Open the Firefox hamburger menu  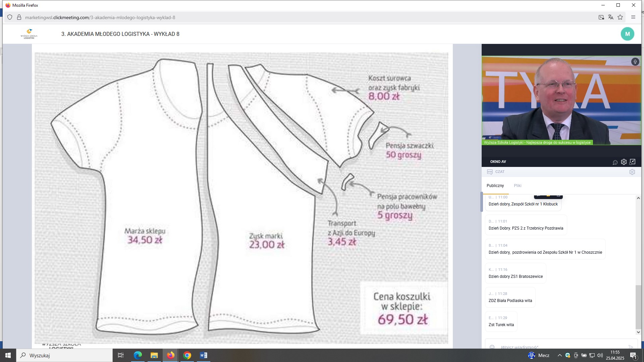633,17
